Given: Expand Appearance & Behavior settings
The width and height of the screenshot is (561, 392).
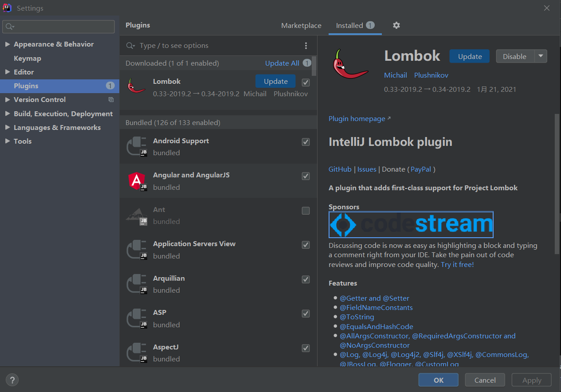Looking at the screenshot, I should point(8,44).
